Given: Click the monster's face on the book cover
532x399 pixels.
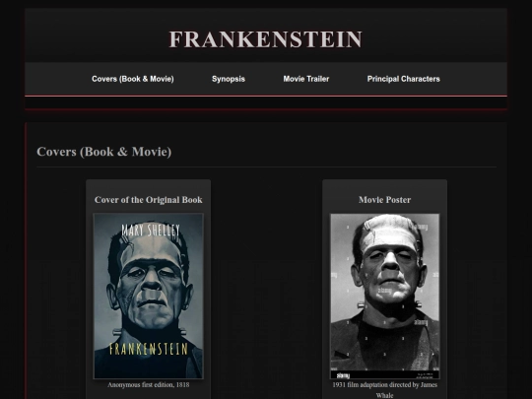Looking at the screenshot, I should coord(151,280).
